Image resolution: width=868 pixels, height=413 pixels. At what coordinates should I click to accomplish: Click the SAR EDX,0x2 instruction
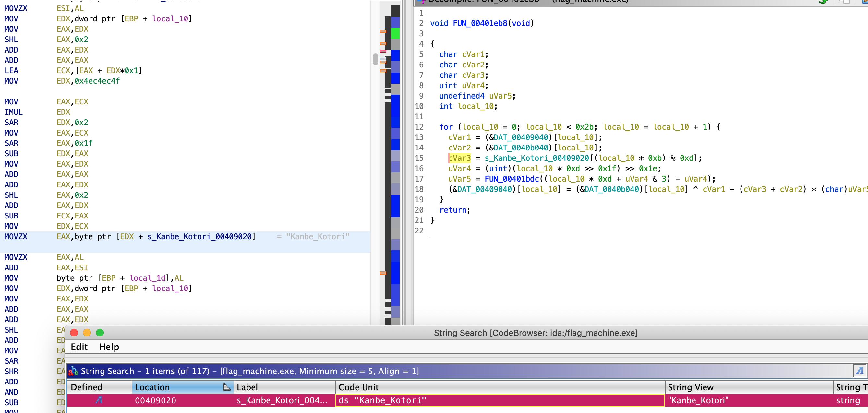point(46,122)
